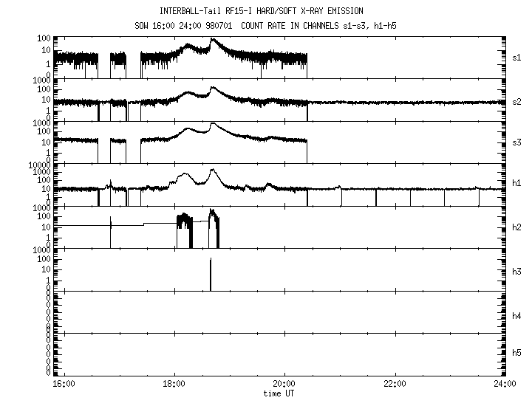Image resolution: width=532 pixels, height=406 pixels.
Task: Click the s2 channel label
Action: 517,101
